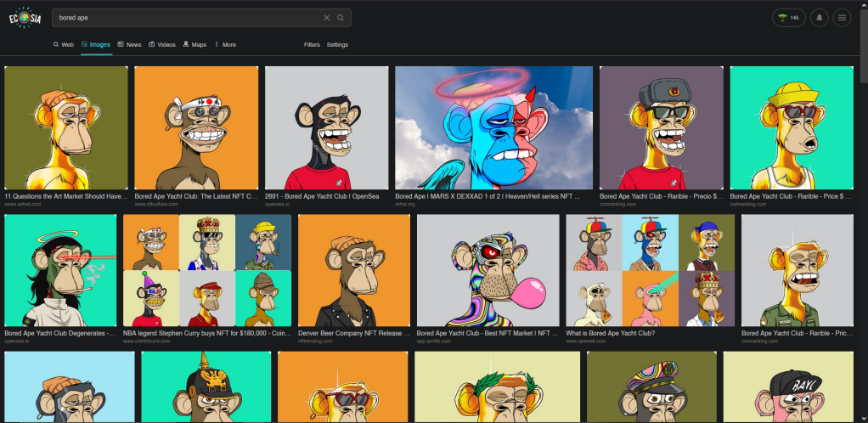Switch to the Web search tab
This screenshot has width=868, height=423.
[x=64, y=44]
